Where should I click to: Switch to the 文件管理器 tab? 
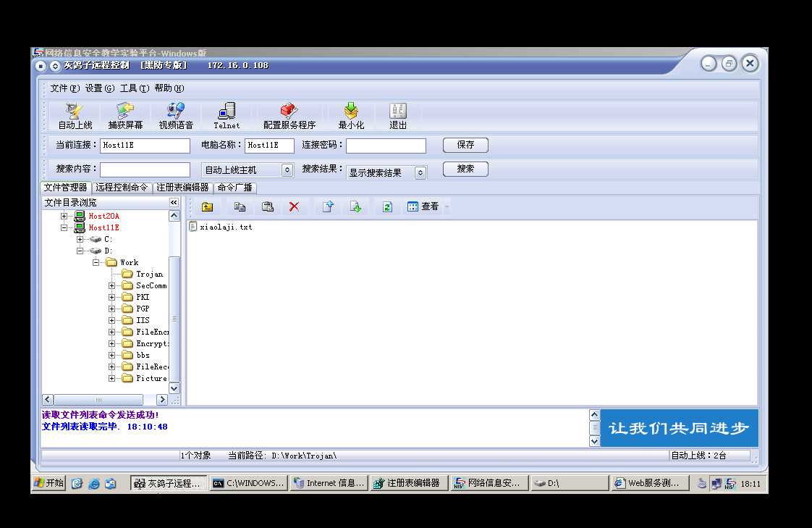pos(65,187)
